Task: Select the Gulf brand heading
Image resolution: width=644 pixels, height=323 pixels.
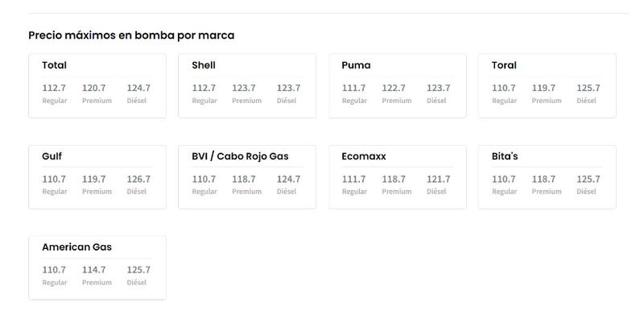Action: 52,156
